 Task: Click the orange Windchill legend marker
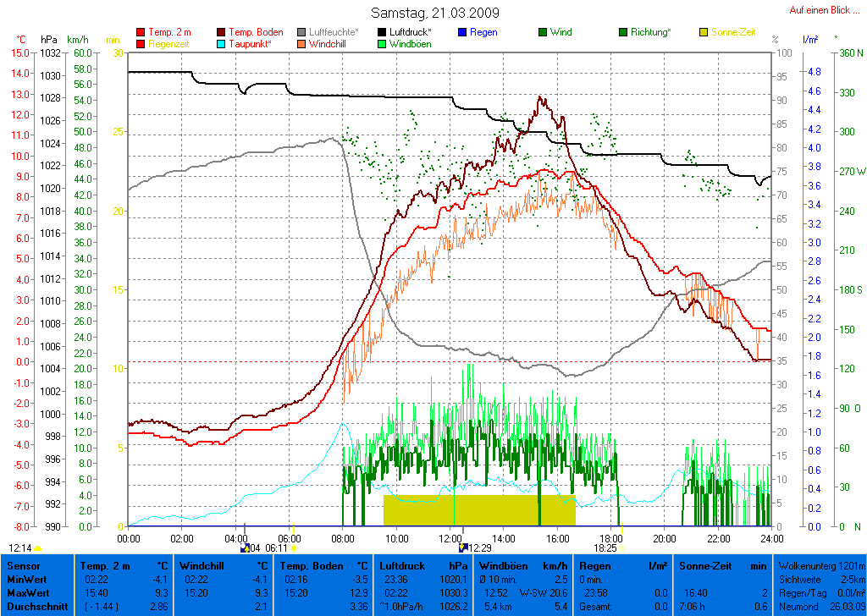tap(302, 44)
